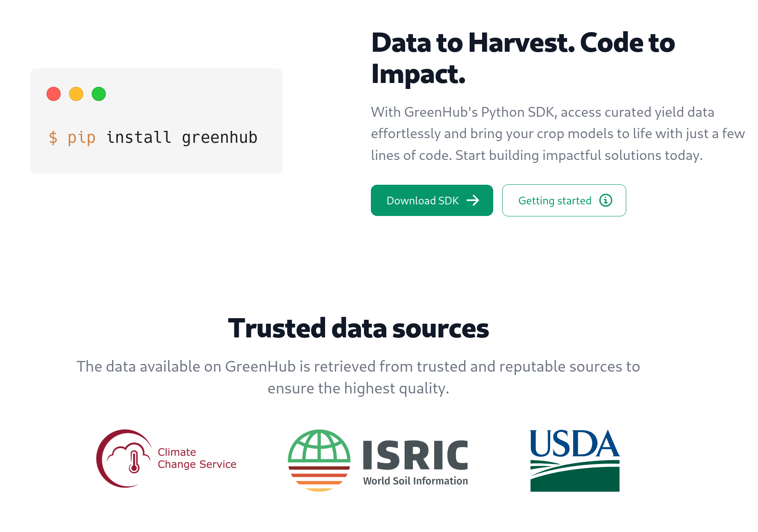The image size is (758, 532).
Task: Click the Climate Change Service text label
Action: [x=197, y=458]
